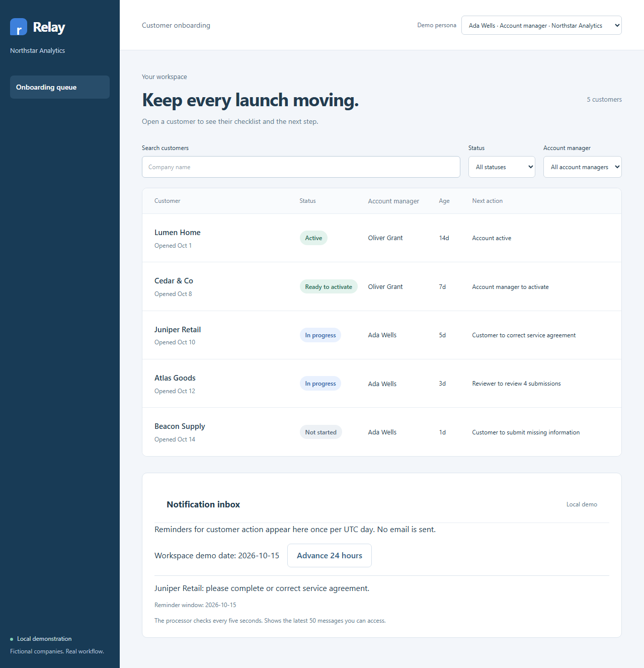Screen dimensions: 644x668
Task: Click the '5 customers' count text
Action: (x=604, y=100)
